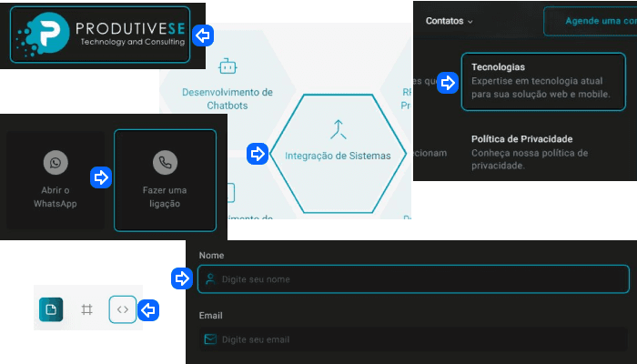637x364 pixels.
Task: Click the WhatsApp icon
Action: pyautogui.click(x=56, y=163)
